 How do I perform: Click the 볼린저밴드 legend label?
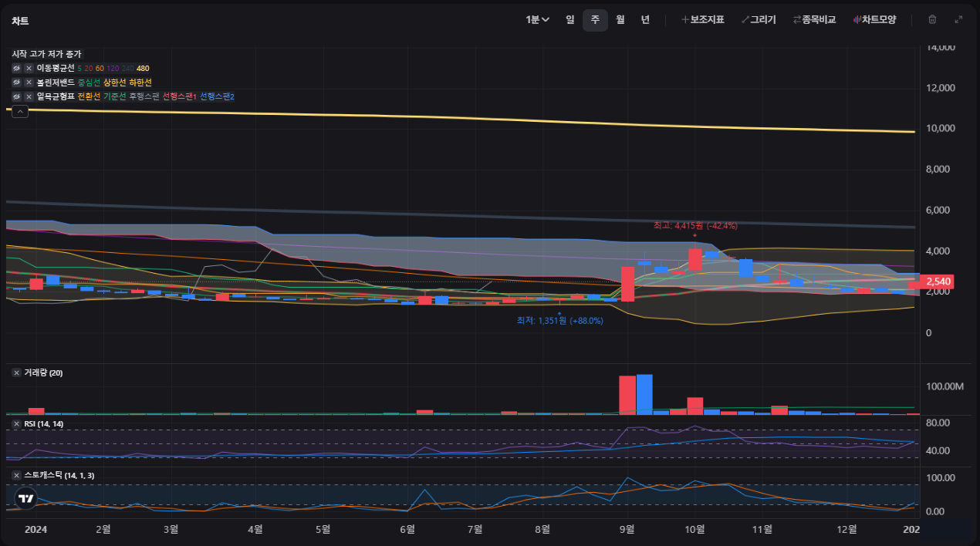(56, 82)
